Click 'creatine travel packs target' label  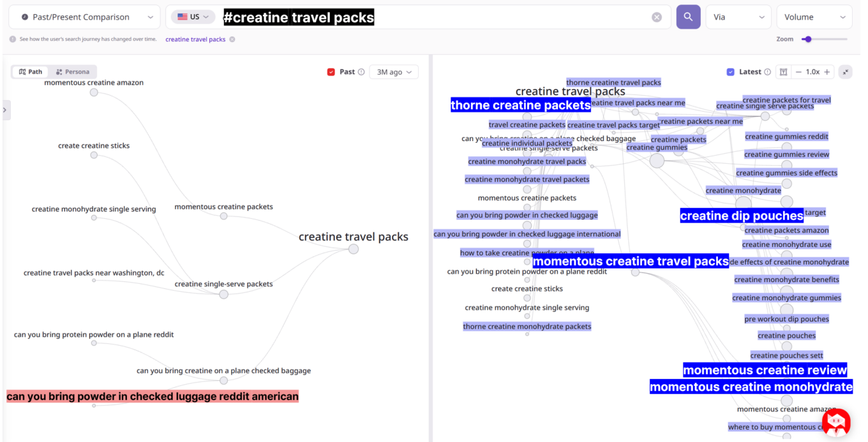tap(613, 125)
